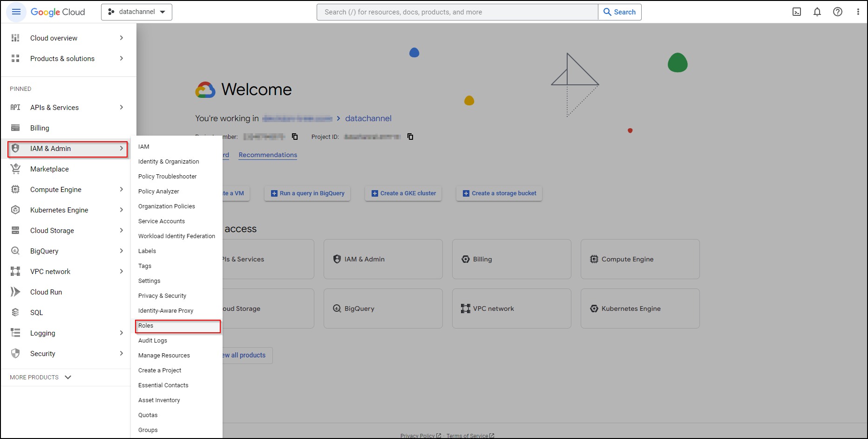Open the VPC network quick access card
Image resolution: width=868 pixels, height=439 pixels.
[x=512, y=309]
